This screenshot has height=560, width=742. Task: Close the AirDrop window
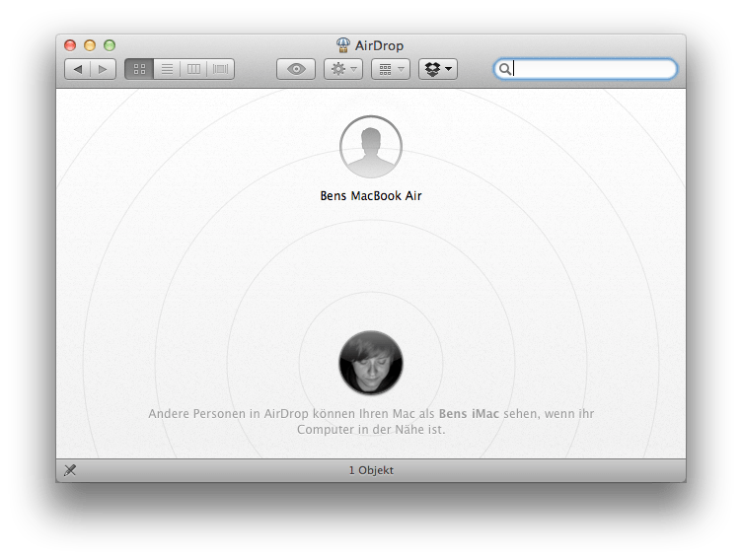point(70,45)
